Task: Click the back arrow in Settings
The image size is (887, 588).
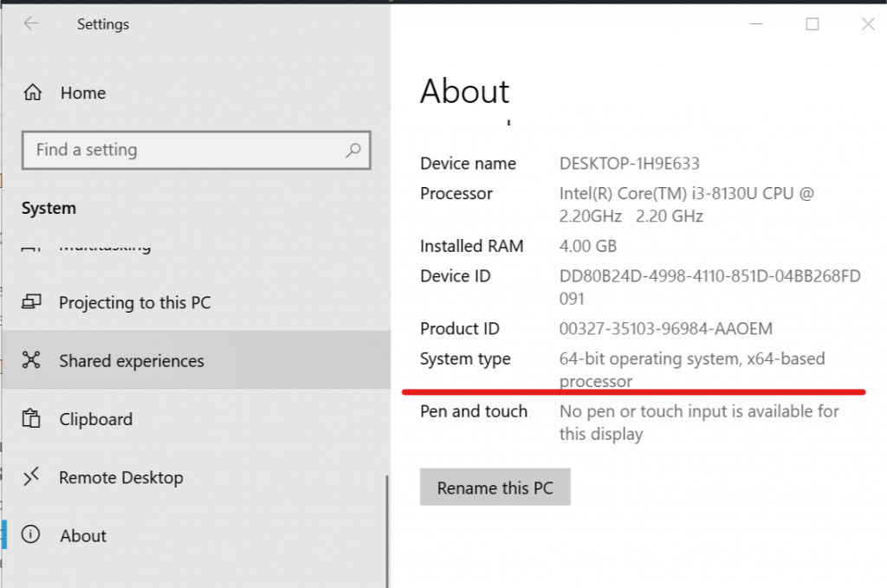Action: (31, 23)
